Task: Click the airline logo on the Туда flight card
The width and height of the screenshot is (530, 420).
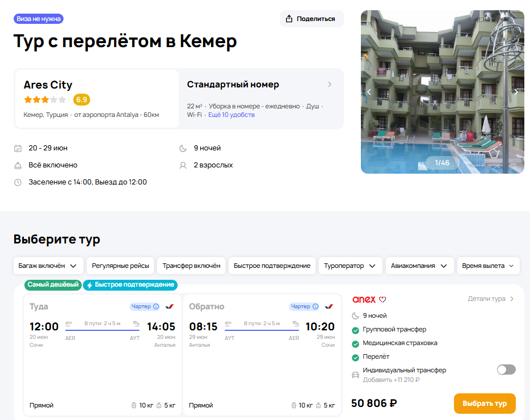Action: [169, 306]
